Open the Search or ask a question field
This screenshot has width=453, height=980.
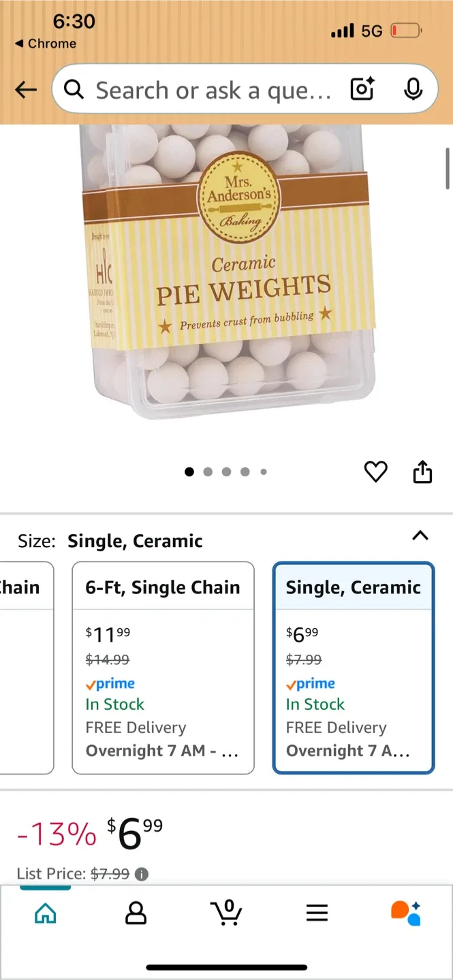pos(204,89)
